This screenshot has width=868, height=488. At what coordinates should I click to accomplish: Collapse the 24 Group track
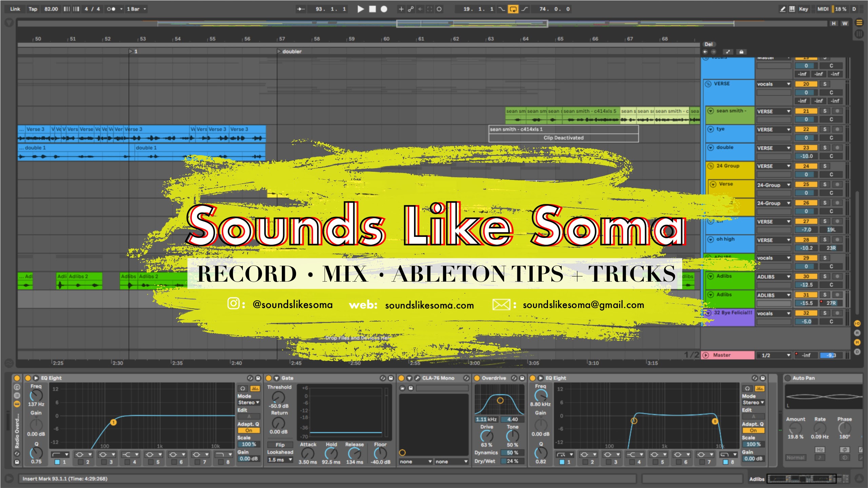click(x=710, y=166)
